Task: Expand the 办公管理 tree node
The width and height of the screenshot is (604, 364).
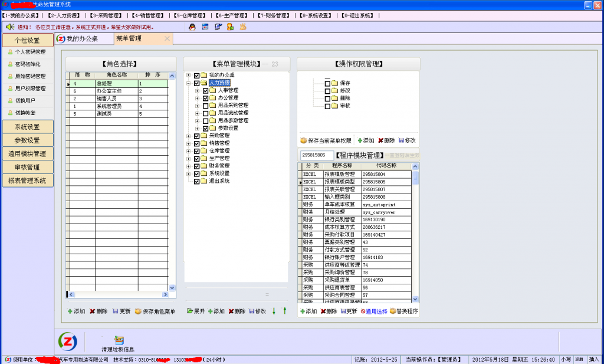Action: click(197, 98)
